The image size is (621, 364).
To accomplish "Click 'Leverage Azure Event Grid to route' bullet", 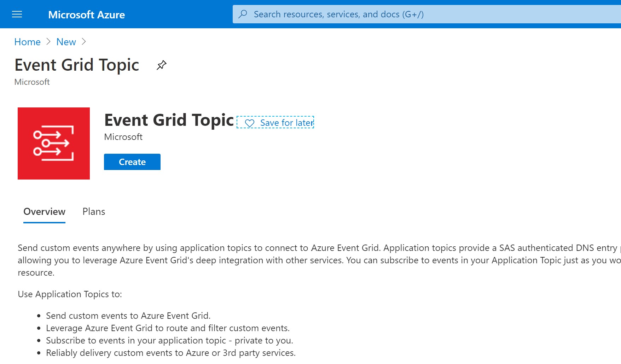I will [168, 328].
